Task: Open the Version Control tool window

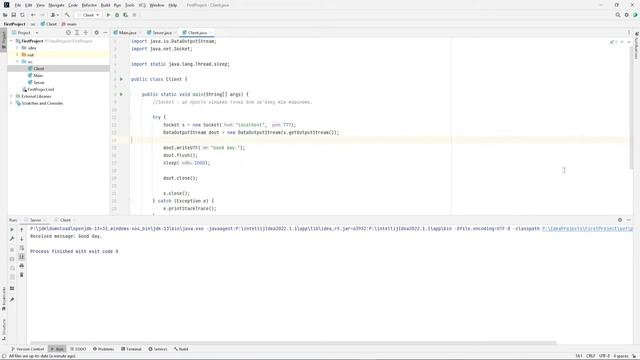Action: coord(27,349)
